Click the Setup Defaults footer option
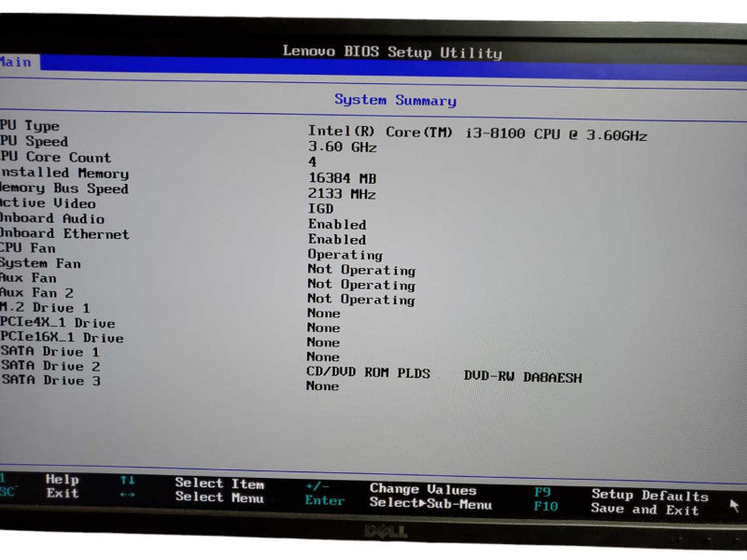The width and height of the screenshot is (747, 560). (x=650, y=496)
